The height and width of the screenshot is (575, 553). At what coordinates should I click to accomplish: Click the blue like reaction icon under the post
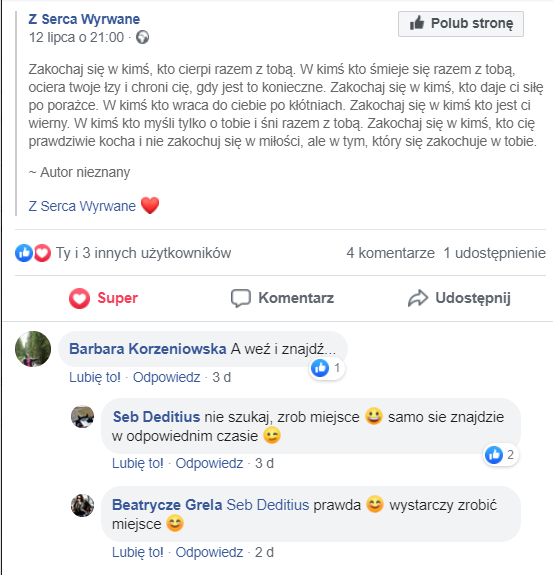point(24,253)
